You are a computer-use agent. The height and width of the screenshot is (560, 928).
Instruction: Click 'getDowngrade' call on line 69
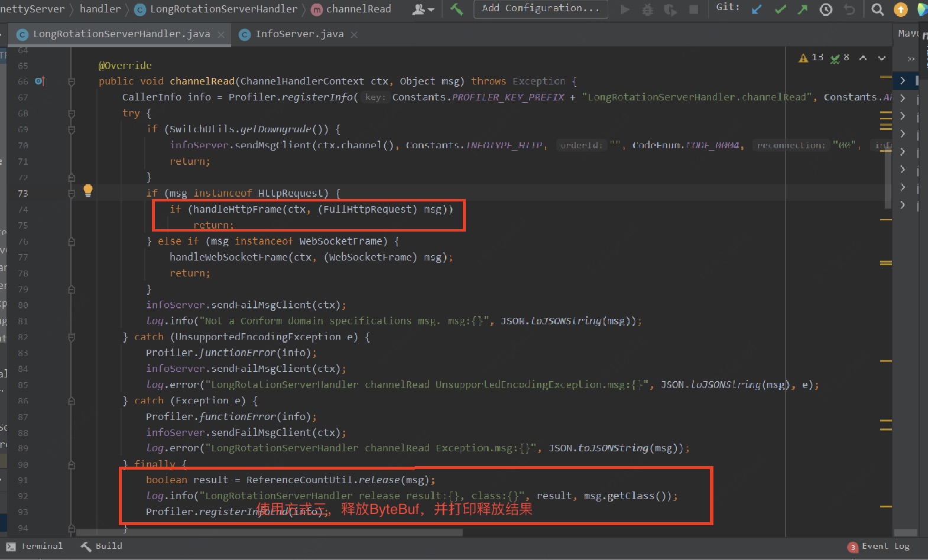pyautogui.click(x=276, y=129)
